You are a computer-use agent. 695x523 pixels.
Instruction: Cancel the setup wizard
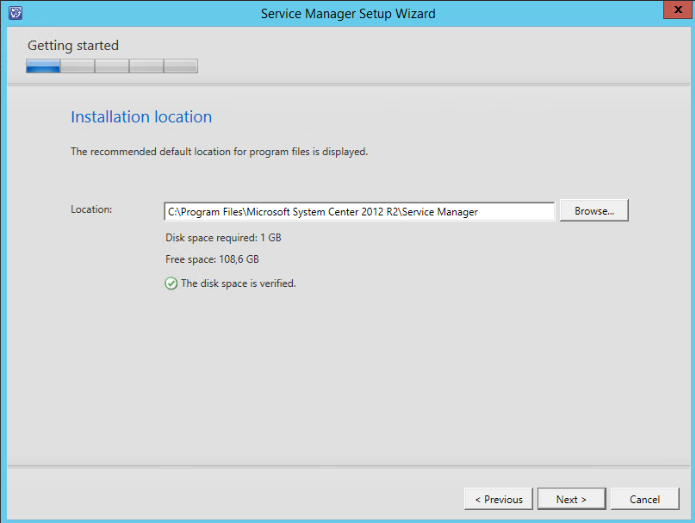644,499
